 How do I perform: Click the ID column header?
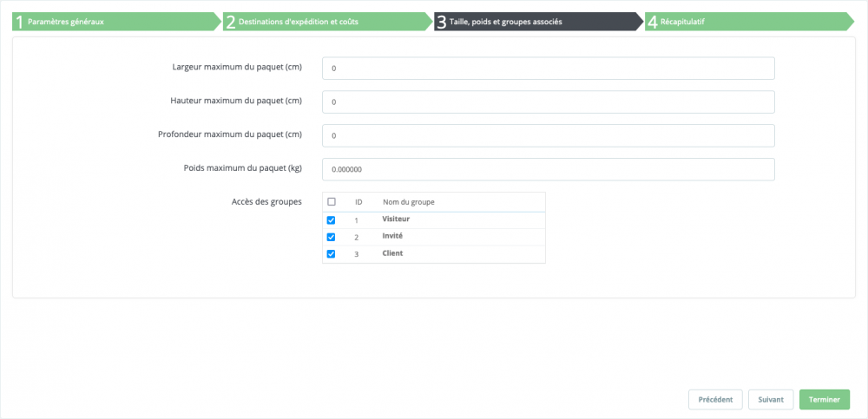(x=358, y=202)
